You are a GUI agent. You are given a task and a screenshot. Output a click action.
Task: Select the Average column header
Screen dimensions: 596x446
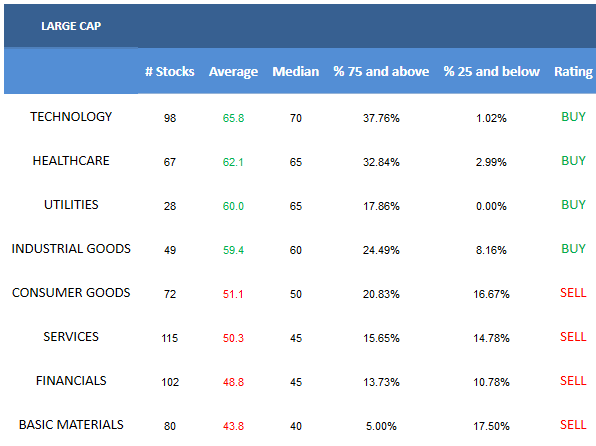pos(233,72)
